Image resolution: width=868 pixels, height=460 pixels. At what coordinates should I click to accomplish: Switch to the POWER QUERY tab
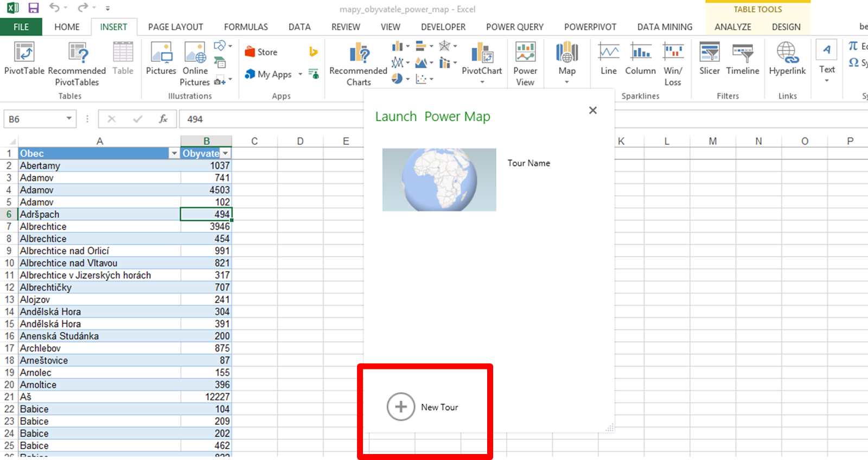coord(515,27)
